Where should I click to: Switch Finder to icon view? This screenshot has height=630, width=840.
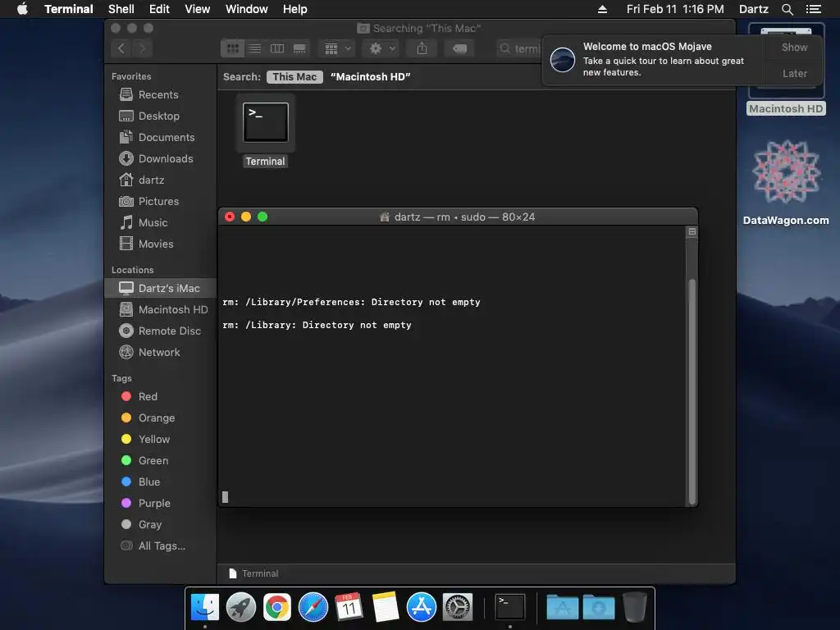pos(232,48)
